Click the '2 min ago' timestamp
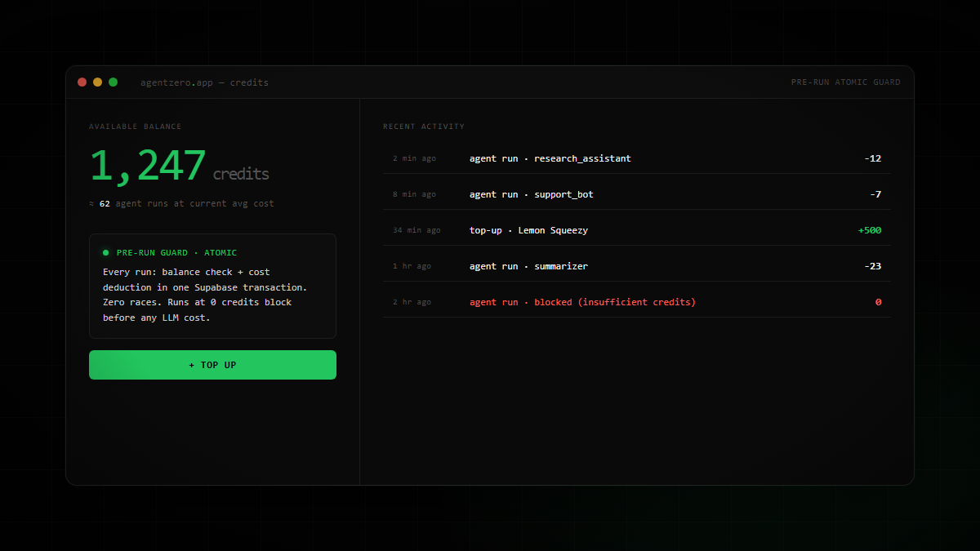Image resolution: width=980 pixels, height=551 pixels. (414, 158)
